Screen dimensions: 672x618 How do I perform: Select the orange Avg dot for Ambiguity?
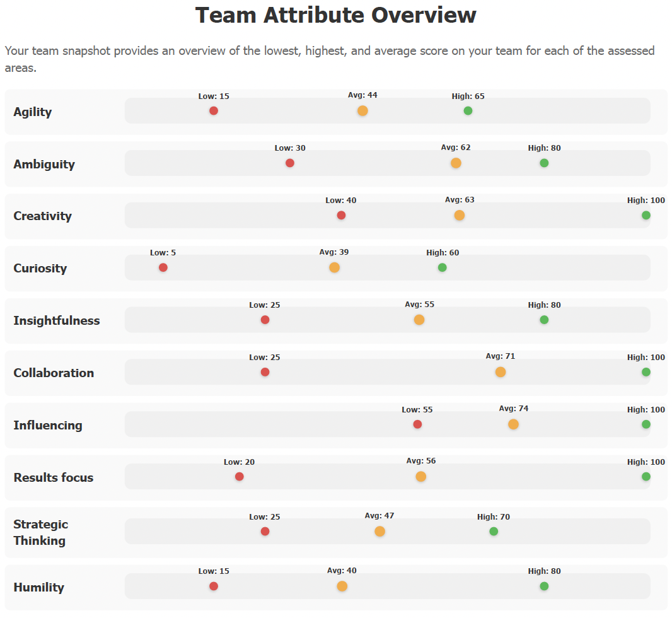(x=456, y=163)
